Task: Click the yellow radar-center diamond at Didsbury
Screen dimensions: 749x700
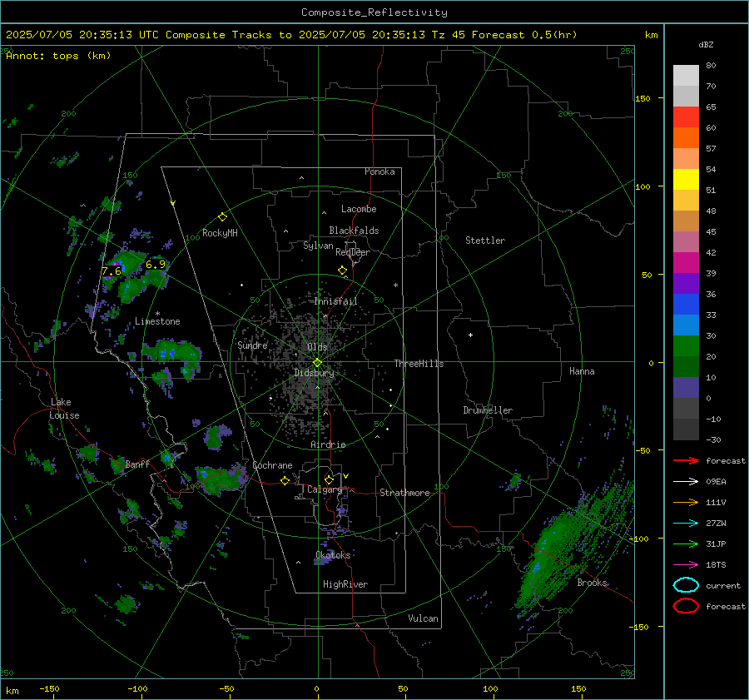Action: pyautogui.click(x=317, y=363)
